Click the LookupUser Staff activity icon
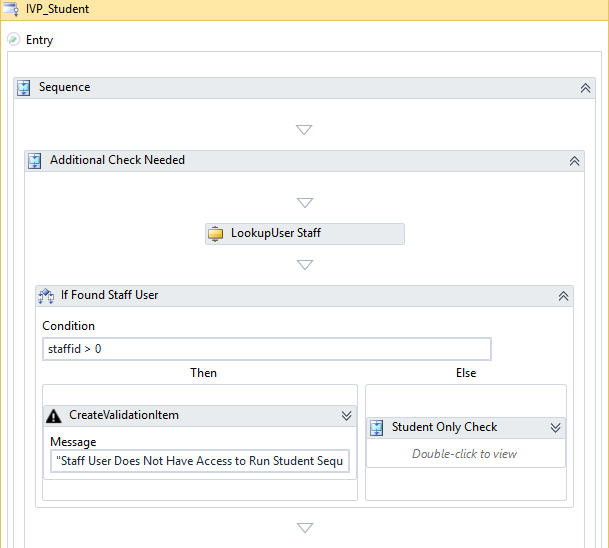 click(x=216, y=234)
